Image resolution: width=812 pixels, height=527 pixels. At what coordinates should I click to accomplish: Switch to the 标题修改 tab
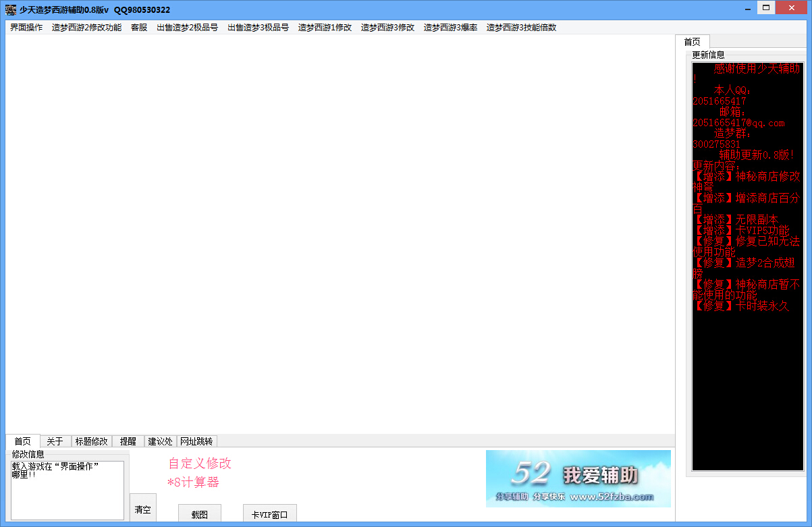coord(91,441)
